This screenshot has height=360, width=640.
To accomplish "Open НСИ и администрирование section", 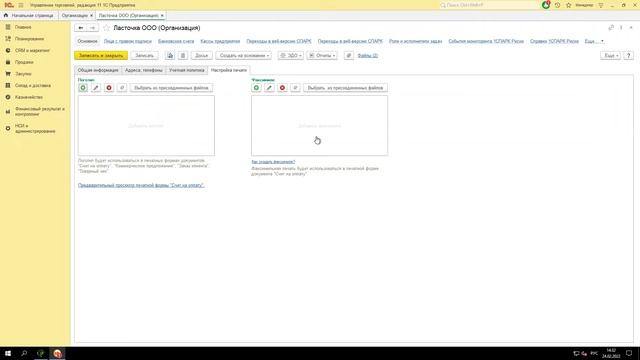I will (x=35, y=129).
